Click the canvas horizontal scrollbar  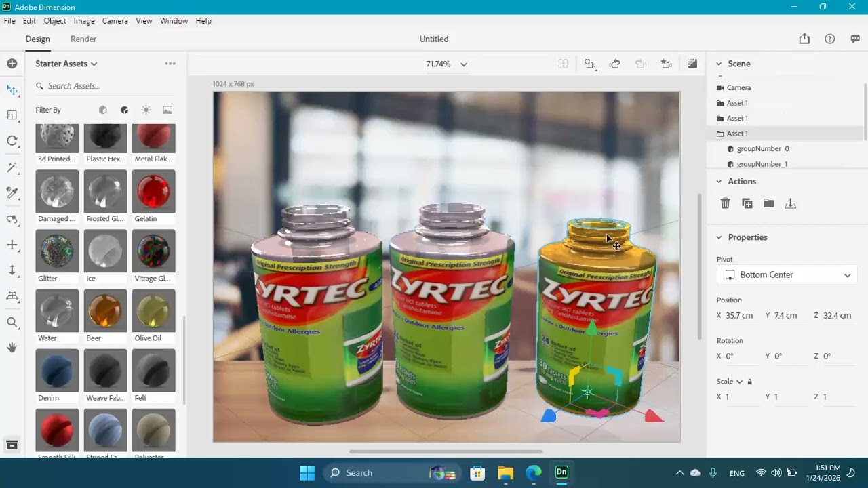(x=446, y=451)
